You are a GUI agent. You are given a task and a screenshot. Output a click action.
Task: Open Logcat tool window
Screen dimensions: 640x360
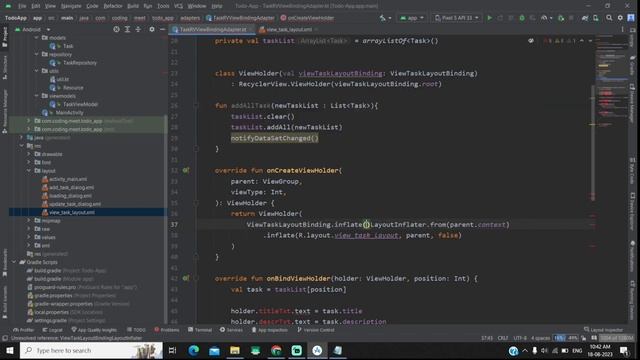pyautogui.click(x=52, y=330)
